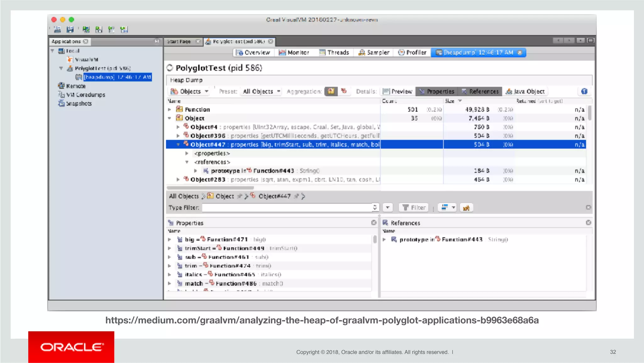Select PolyglotTest (pid 586) in sidebar

(x=103, y=68)
